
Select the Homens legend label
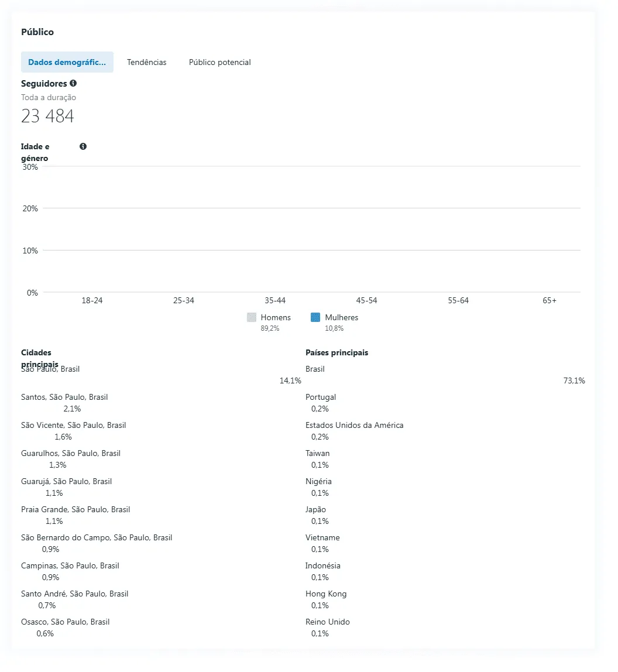[276, 317]
